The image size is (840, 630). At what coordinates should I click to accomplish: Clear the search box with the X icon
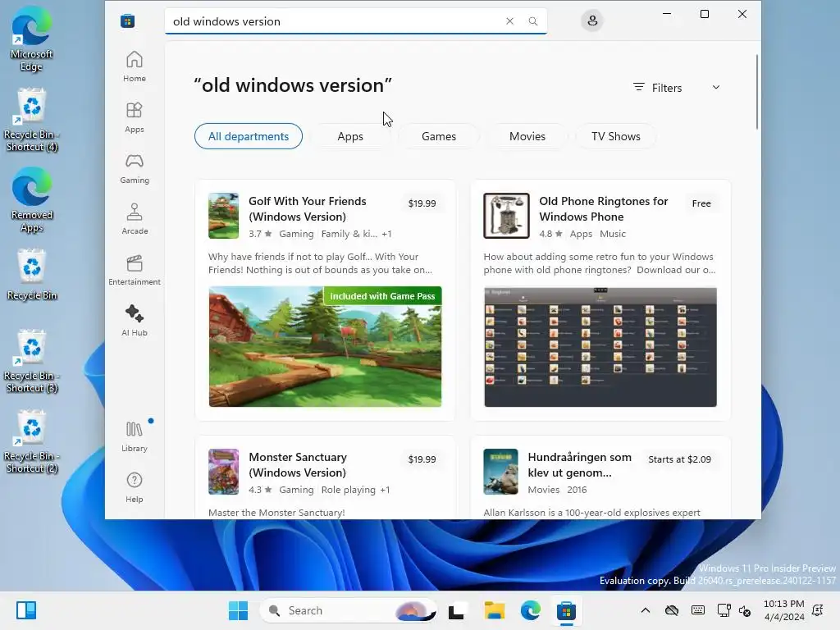point(509,21)
